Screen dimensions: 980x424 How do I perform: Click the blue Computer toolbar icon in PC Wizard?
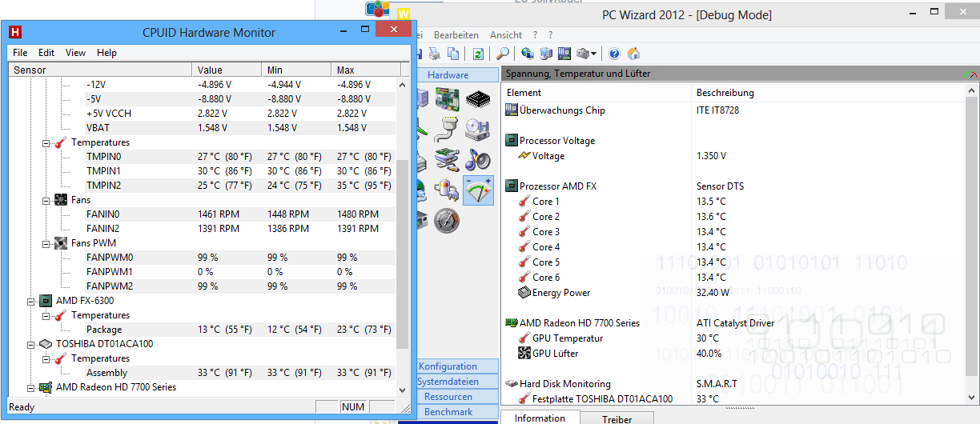546,54
